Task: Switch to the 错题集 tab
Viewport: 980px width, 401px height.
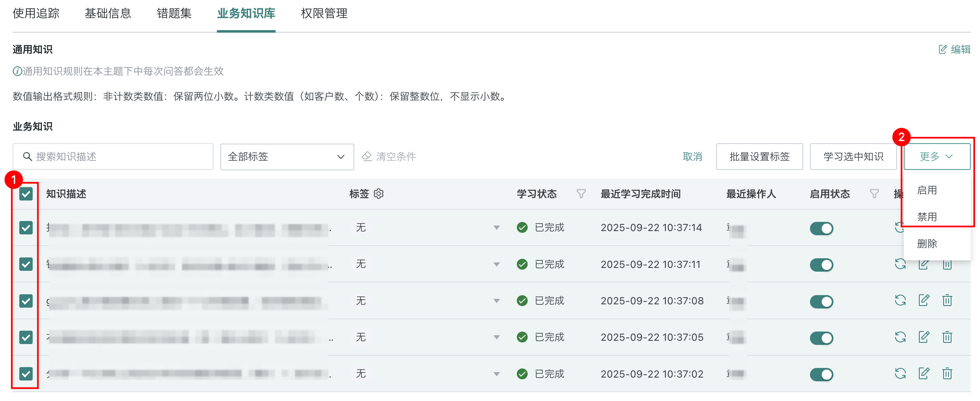Action: pos(174,14)
